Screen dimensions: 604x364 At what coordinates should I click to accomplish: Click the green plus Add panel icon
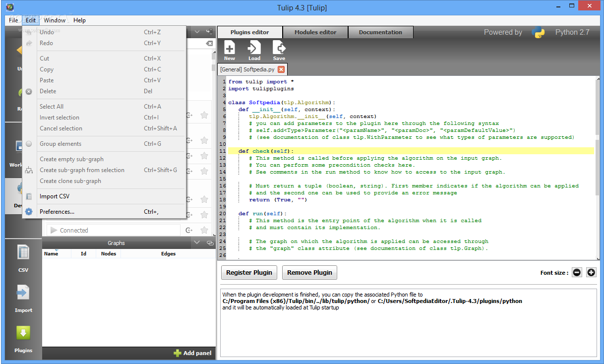[177, 353]
